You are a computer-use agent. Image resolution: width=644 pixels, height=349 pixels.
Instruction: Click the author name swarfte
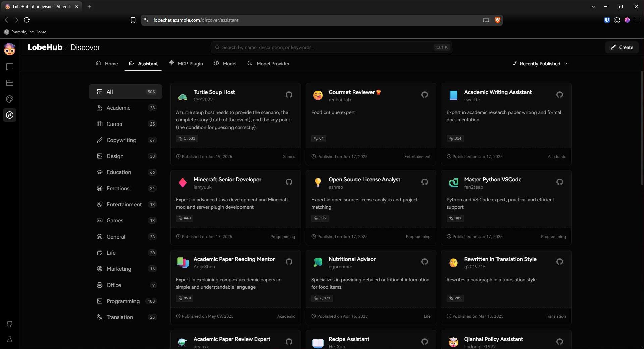tap(472, 100)
